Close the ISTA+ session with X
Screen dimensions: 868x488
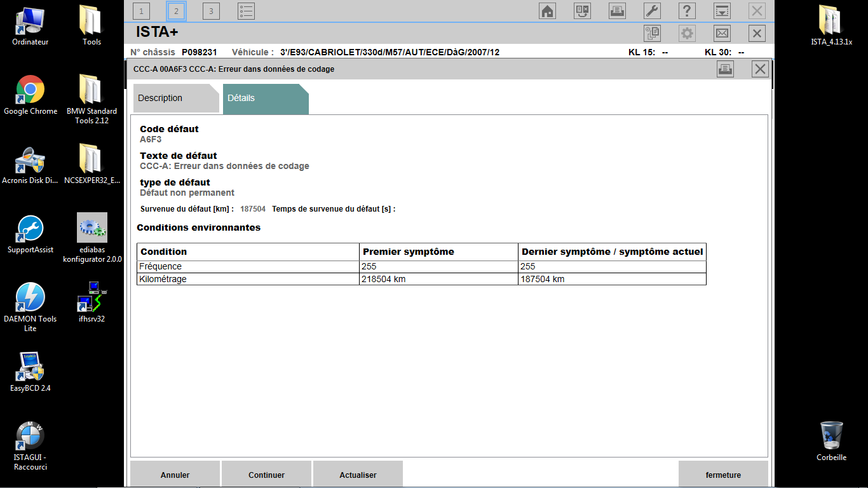click(757, 34)
